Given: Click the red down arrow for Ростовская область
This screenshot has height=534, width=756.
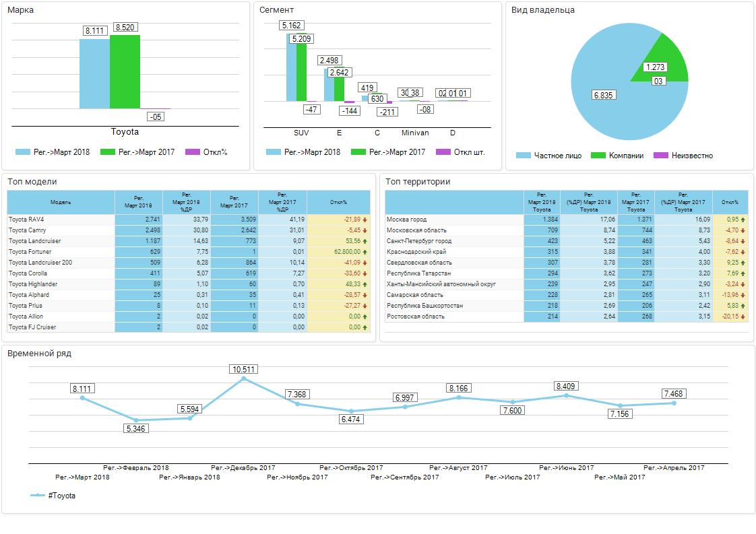Looking at the screenshot, I should pos(743,316).
